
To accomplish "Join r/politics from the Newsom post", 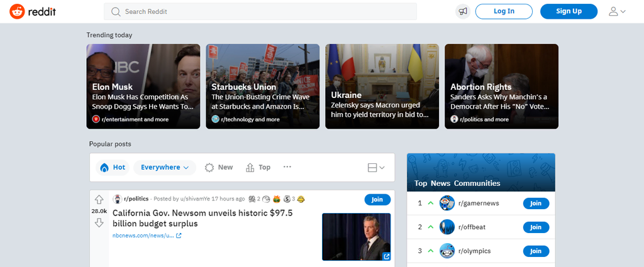I will (377, 200).
